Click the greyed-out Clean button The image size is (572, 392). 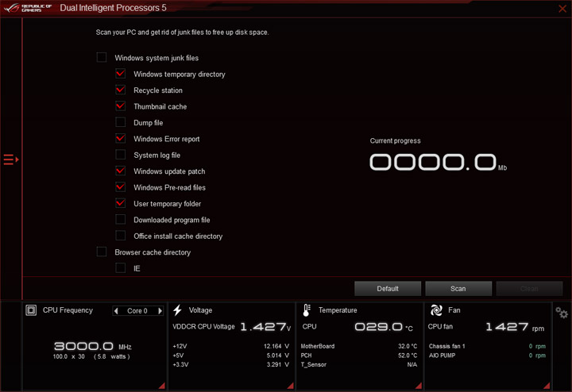tap(529, 289)
